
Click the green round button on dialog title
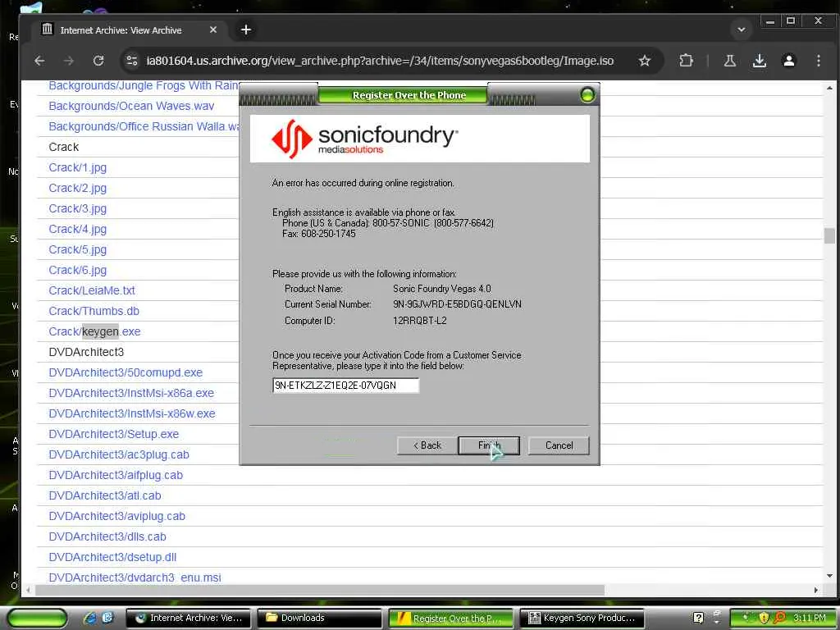[x=587, y=95]
